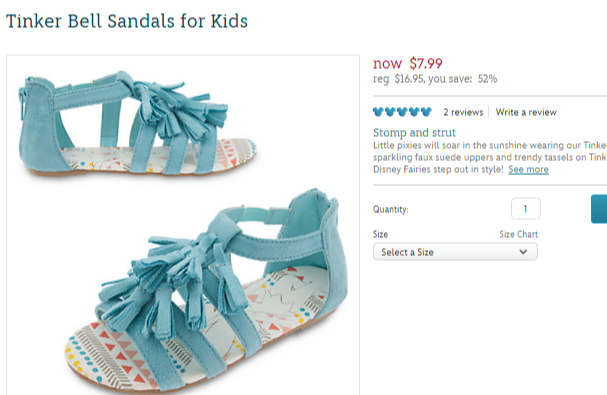Image resolution: width=607 pixels, height=395 pixels.
Task: Click the second Mickey rating icon
Action: [390, 112]
